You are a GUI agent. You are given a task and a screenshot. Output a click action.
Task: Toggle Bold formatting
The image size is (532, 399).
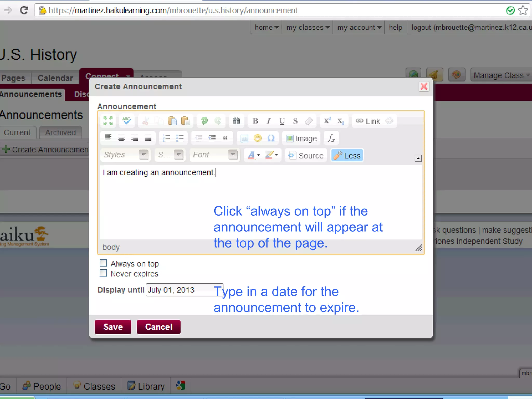[255, 121]
